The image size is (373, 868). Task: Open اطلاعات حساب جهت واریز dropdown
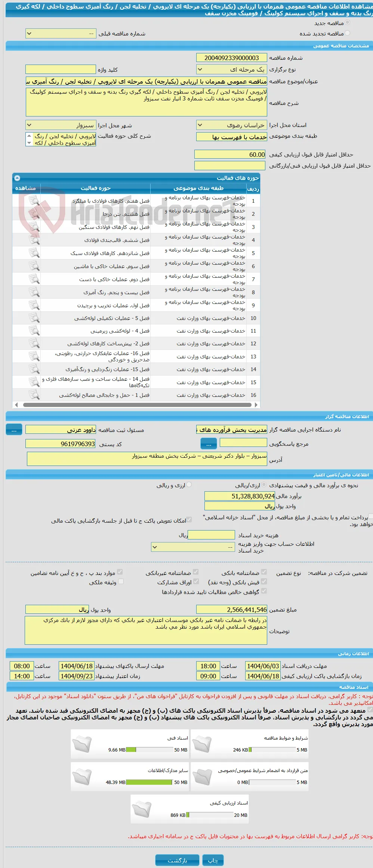point(193,547)
